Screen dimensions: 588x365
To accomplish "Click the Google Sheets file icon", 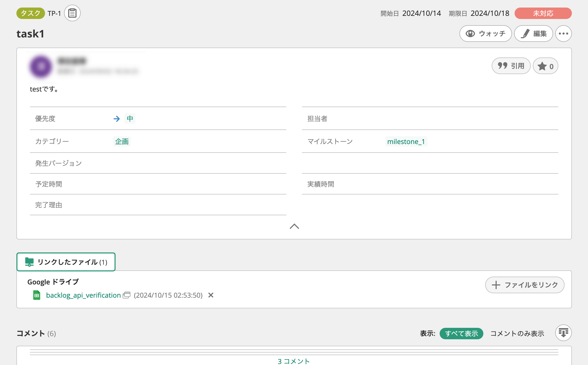I will [x=37, y=295].
